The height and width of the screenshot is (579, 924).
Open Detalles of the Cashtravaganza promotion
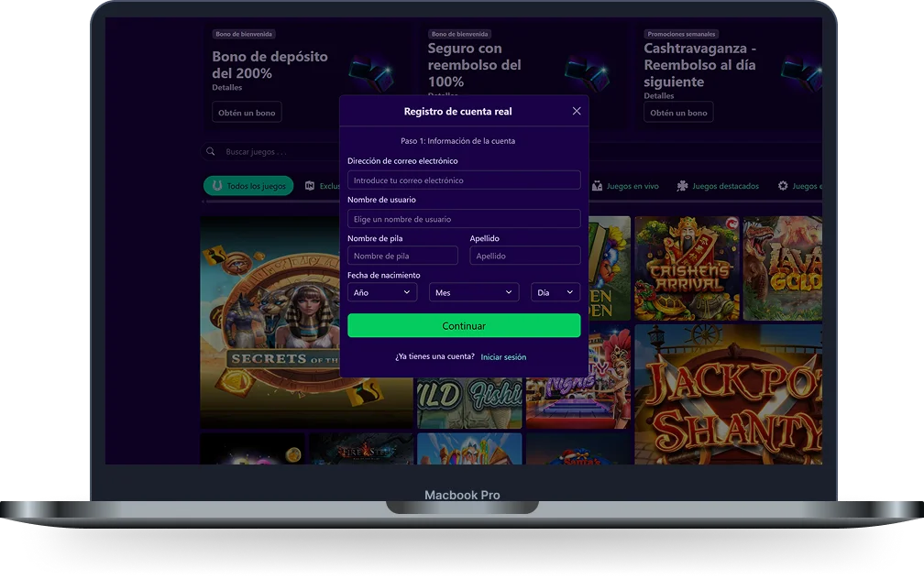[x=659, y=95]
